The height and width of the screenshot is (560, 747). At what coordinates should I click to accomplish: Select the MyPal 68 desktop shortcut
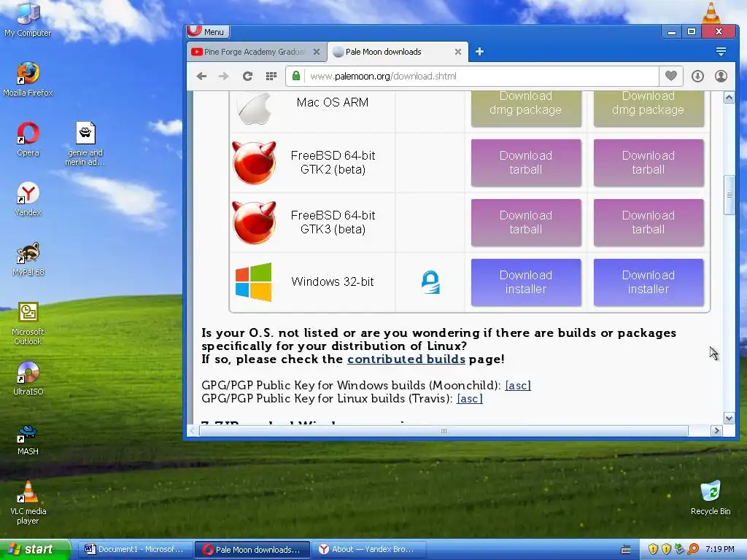pyautogui.click(x=28, y=259)
